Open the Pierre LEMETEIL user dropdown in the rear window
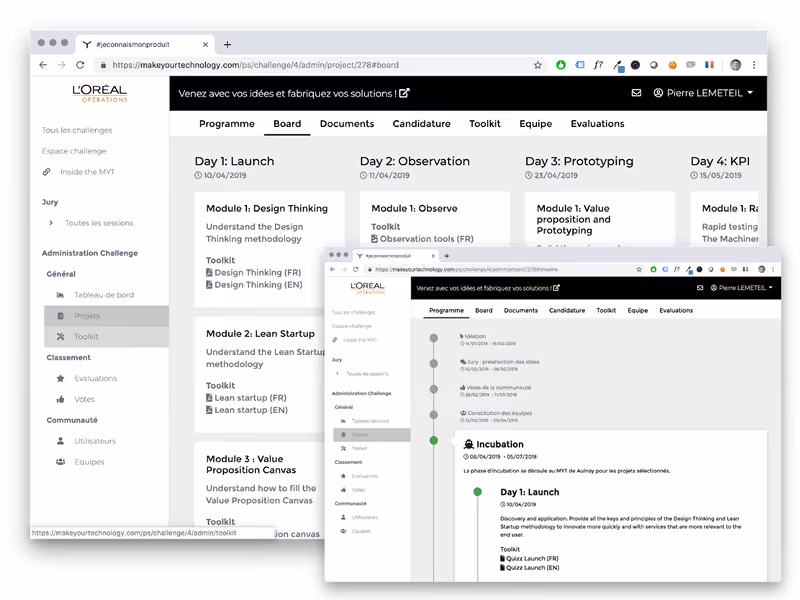Image resolution: width=800 pixels, height=600 pixels. (703, 93)
